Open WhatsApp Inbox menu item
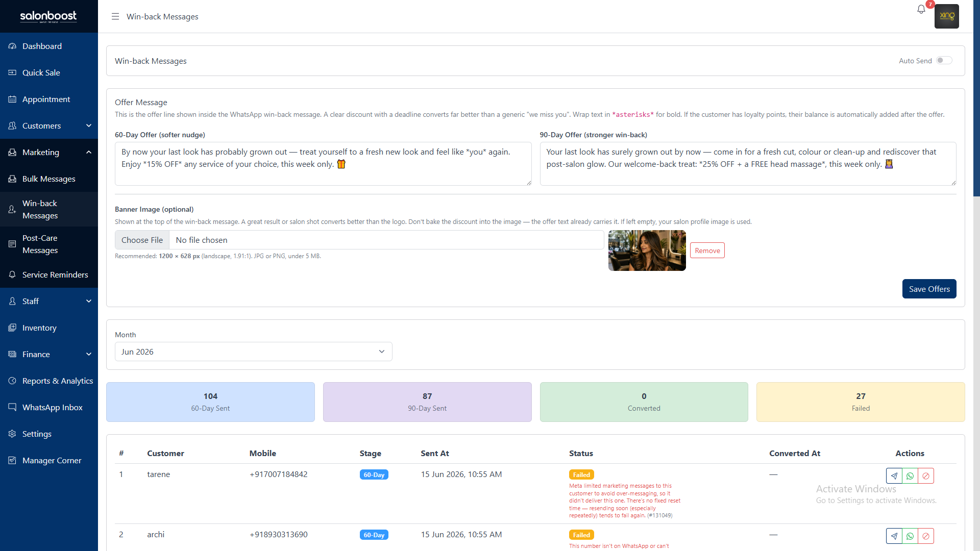The width and height of the screenshot is (980, 551). point(49,407)
